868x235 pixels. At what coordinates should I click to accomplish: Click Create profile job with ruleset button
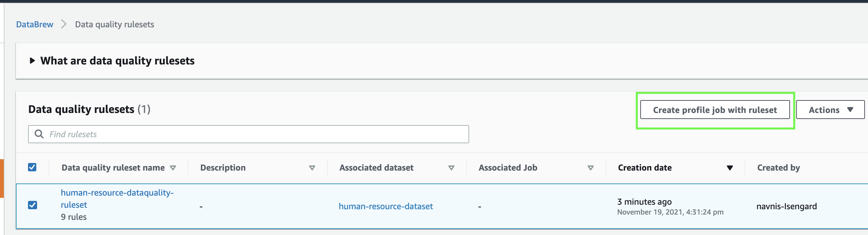click(x=715, y=110)
